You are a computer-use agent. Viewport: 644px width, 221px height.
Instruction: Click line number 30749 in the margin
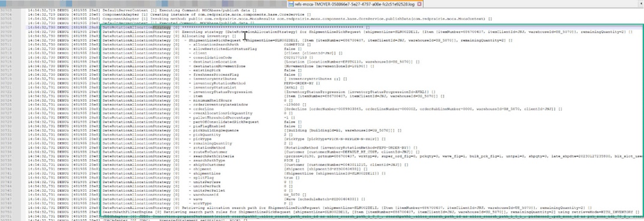tap(6, 208)
